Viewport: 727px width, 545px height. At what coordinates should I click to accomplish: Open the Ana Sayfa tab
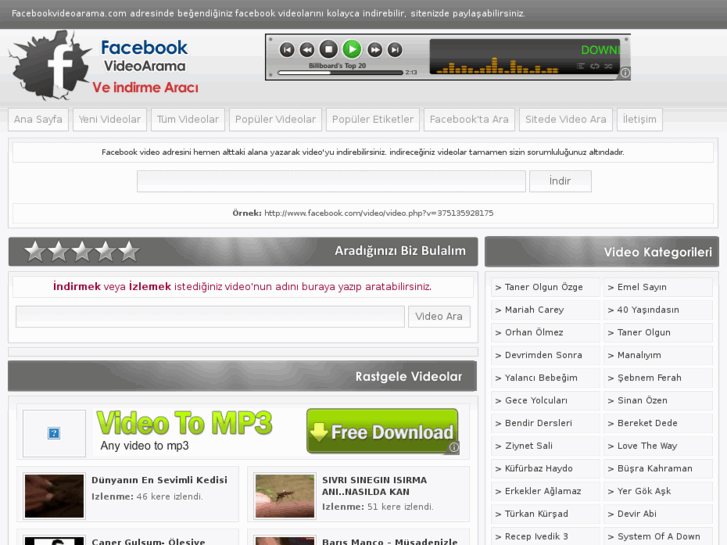tap(38, 120)
